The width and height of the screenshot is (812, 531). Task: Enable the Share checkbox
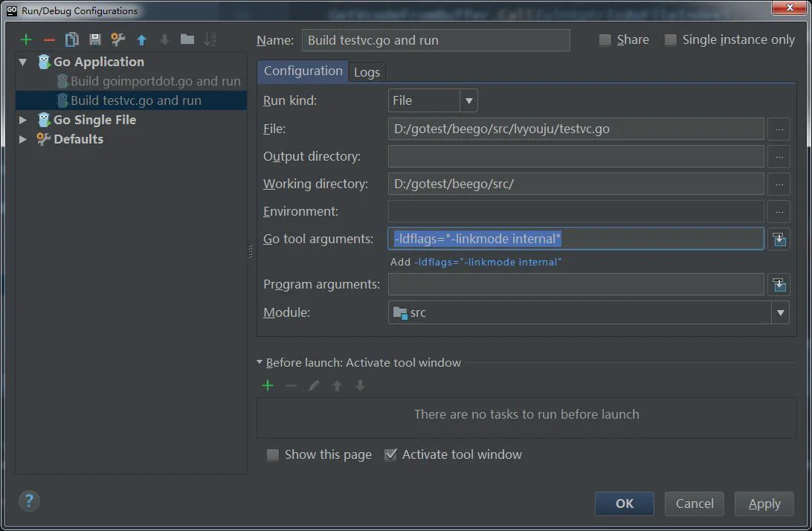point(605,40)
